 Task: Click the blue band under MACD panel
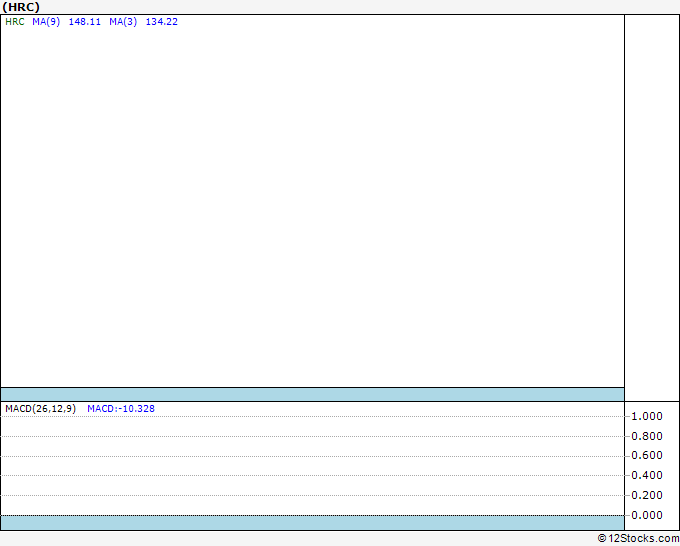click(x=312, y=523)
